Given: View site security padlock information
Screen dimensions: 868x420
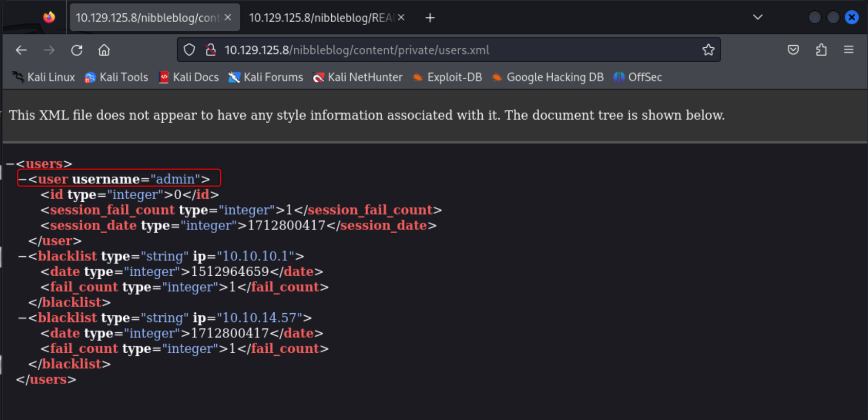Looking at the screenshot, I should [x=211, y=50].
